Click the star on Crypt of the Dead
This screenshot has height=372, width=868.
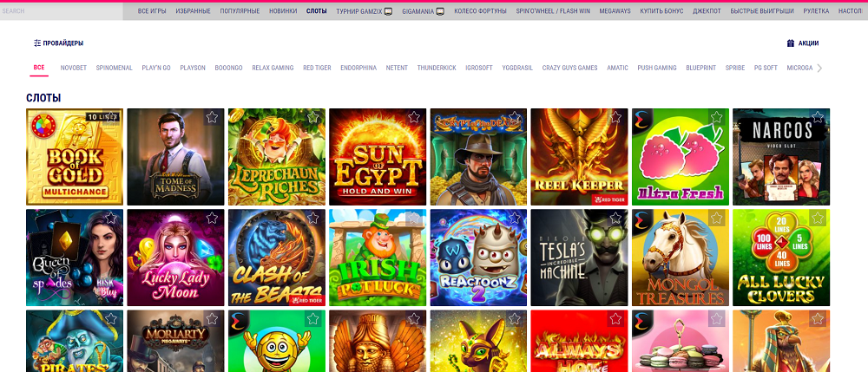click(x=514, y=117)
